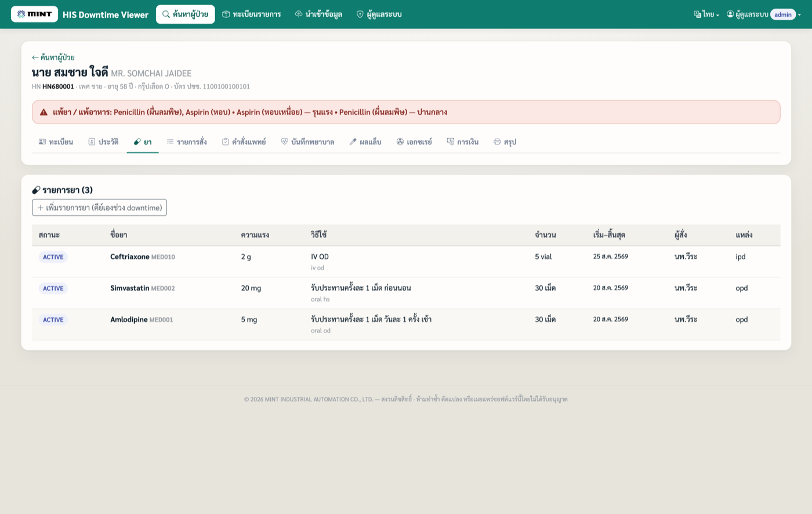
Task: Switch to the การเงิน tab
Action: (x=463, y=142)
